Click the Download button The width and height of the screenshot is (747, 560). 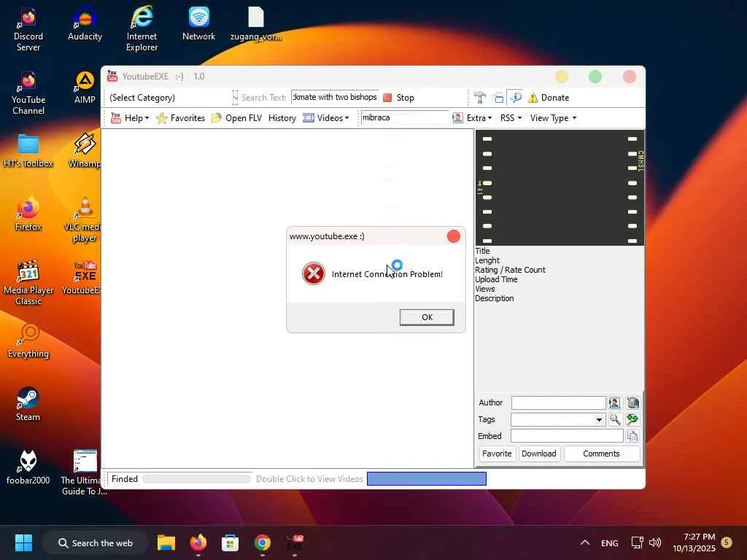tap(538, 454)
